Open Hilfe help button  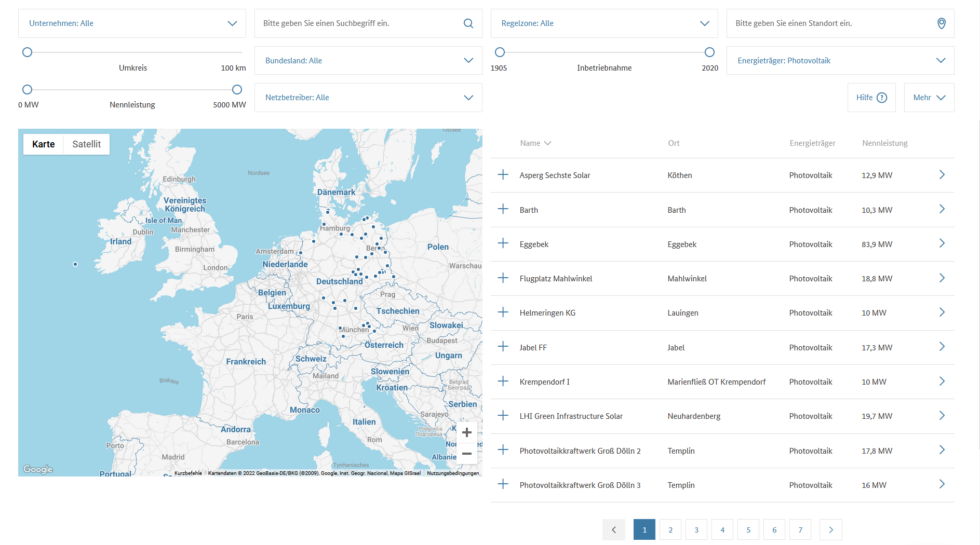[x=871, y=98]
